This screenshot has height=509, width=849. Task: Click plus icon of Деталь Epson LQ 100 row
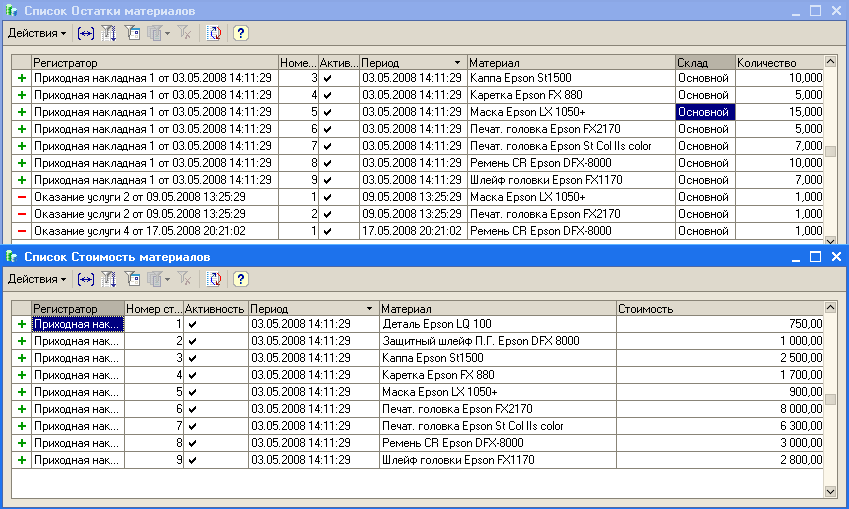(22, 324)
